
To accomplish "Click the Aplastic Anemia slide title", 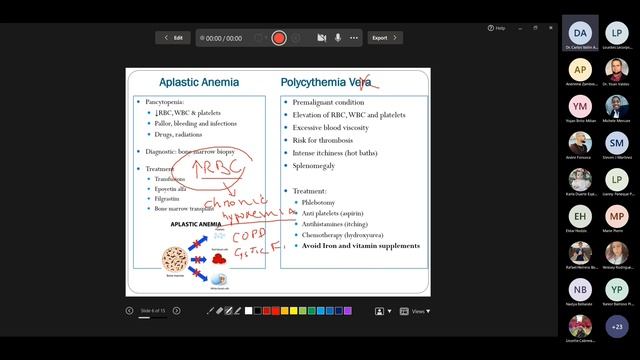I will 199,82.
